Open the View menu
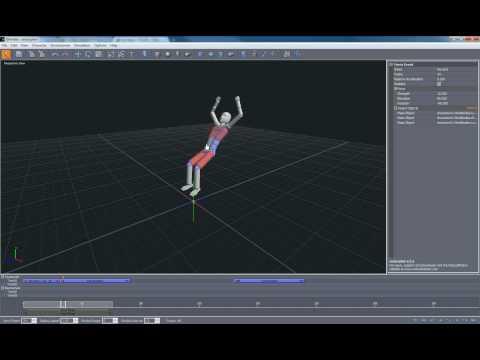480x360 pixels. [x=25, y=45]
